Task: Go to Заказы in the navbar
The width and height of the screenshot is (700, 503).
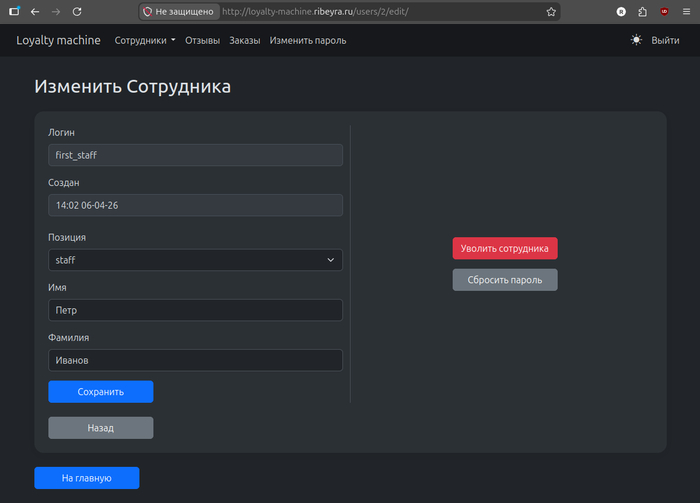Action: 244,41
